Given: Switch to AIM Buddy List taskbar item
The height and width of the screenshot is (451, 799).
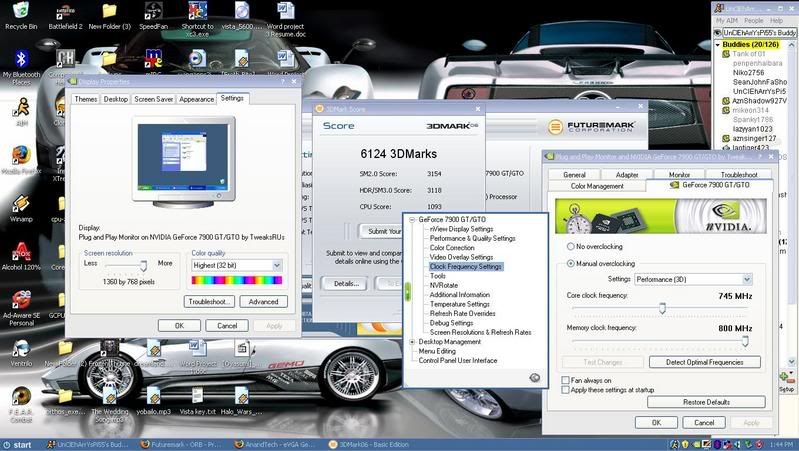Looking at the screenshot, I should tap(90, 445).
